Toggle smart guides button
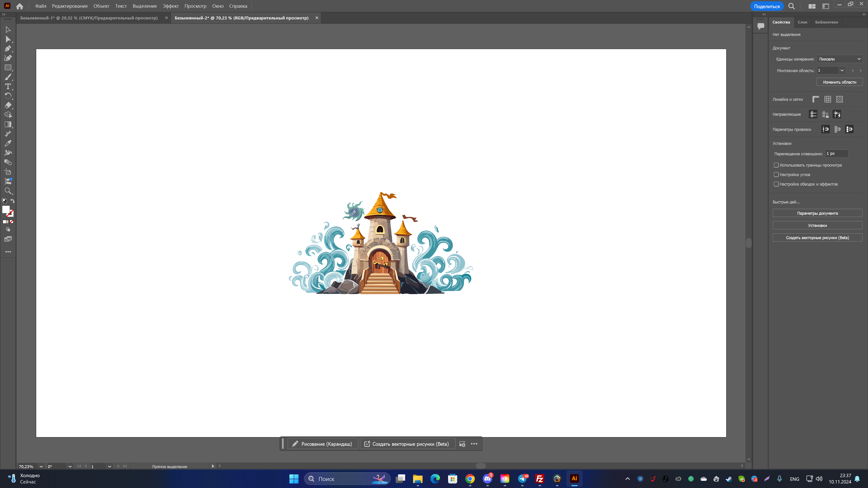The height and width of the screenshot is (488, 868). point(837,115)
